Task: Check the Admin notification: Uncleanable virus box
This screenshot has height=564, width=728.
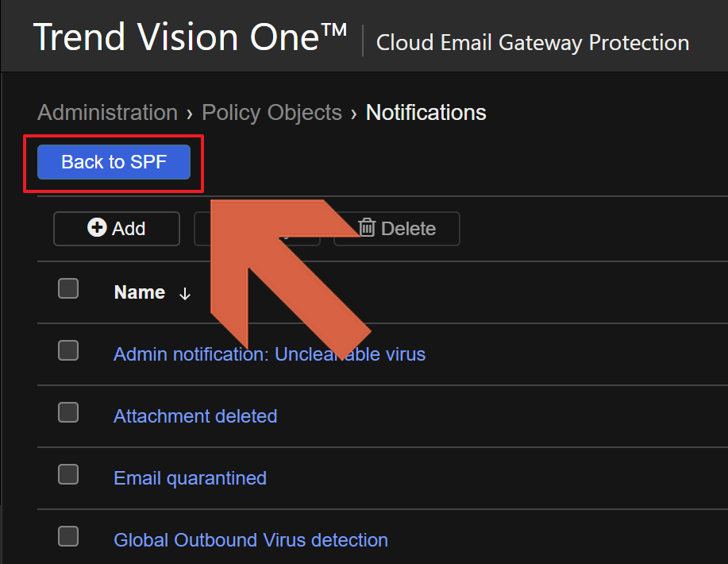Action: click(x=68, y=350)
